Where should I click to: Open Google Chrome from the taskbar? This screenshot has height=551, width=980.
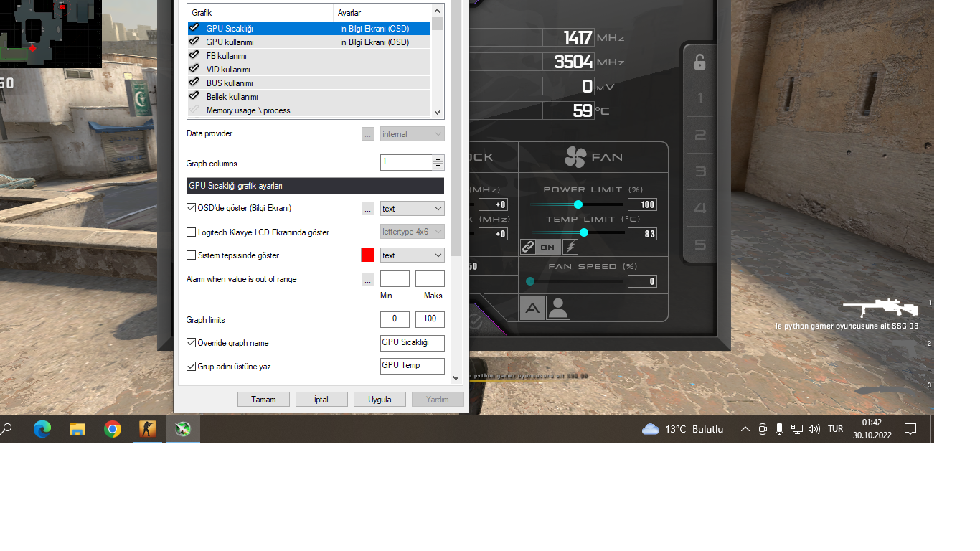coord(113,429)
